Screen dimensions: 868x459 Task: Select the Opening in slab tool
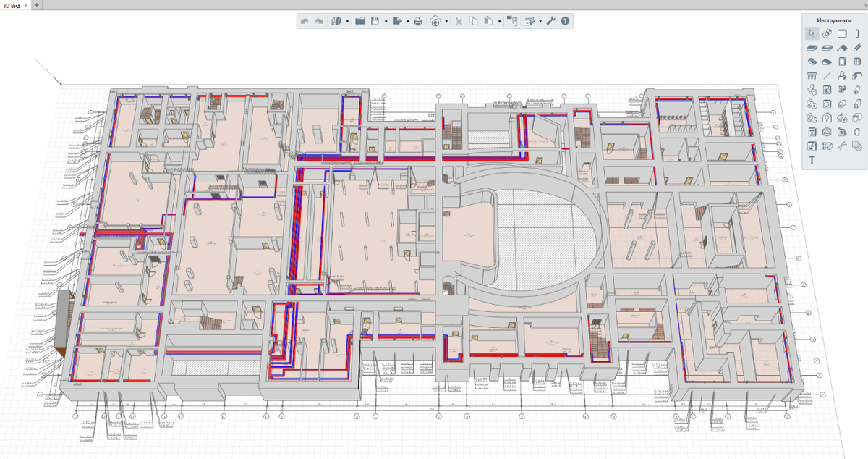click(x=827, y=47)
